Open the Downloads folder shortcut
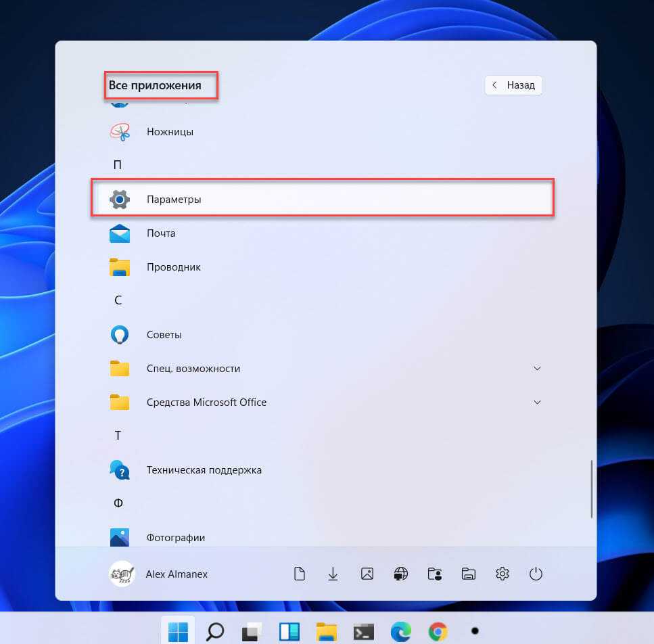 (333, 574)
